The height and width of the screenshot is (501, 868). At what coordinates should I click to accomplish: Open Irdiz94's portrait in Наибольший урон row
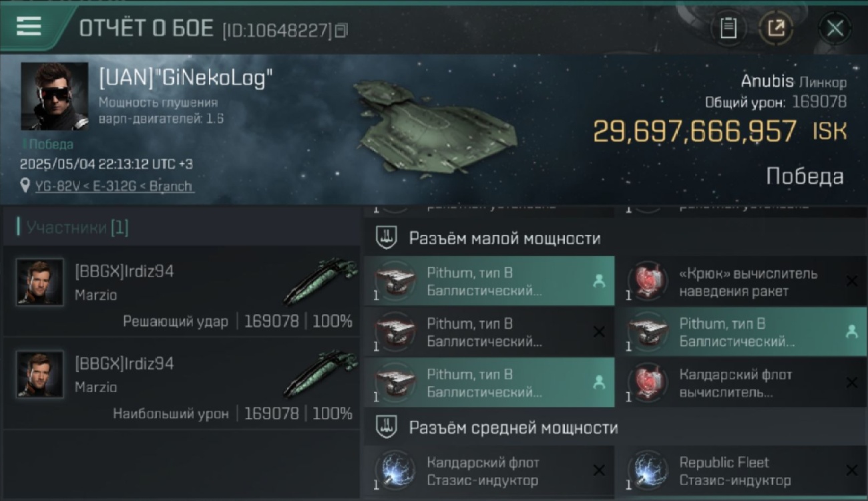point(40,374)
